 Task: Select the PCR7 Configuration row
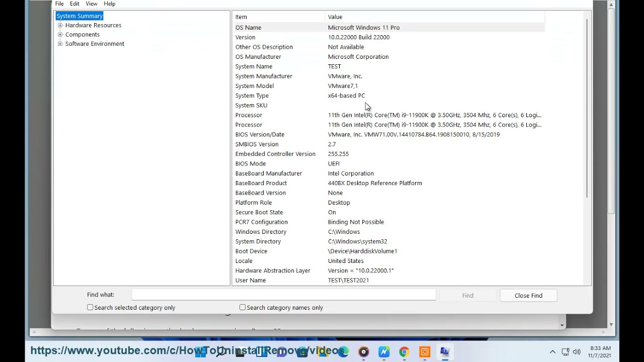pos(388,222)
